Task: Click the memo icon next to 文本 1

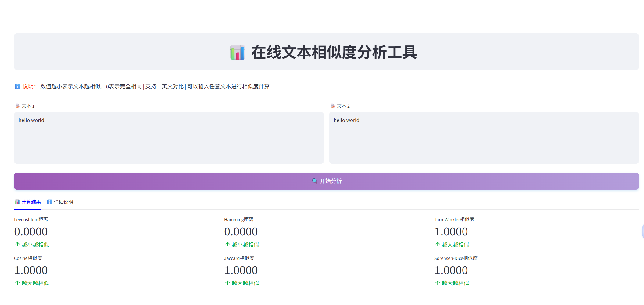Action: 17,106
